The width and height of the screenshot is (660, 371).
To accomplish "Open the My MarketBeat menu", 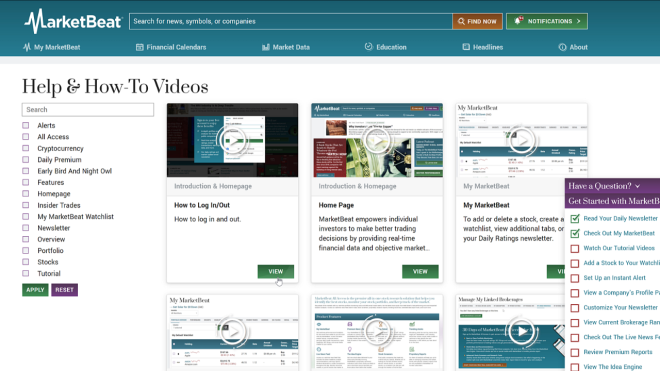I will (x=52, y=47).
